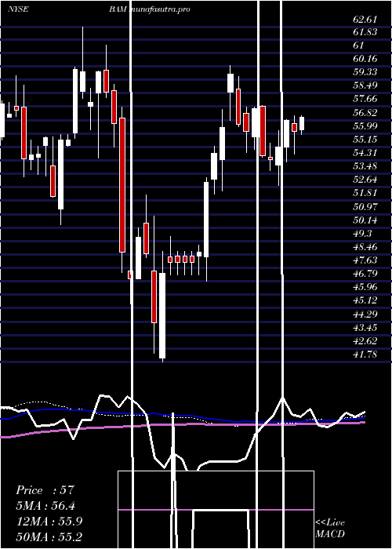The width and height of the screenshot is (392, 549).
Task: Select the 50.14 price axis value
Action: [365, 220]
